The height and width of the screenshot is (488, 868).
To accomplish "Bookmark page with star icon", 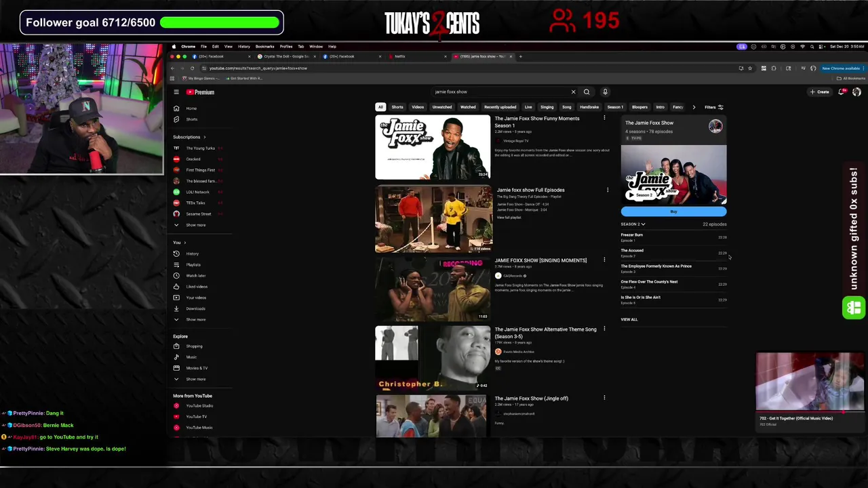I will click(749, 68).
